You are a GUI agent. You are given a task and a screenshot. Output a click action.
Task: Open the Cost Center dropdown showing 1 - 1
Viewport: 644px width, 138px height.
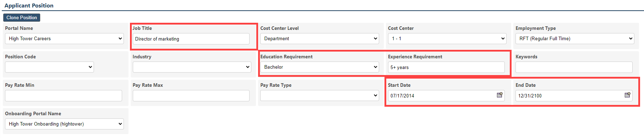(x=447, y=38)
